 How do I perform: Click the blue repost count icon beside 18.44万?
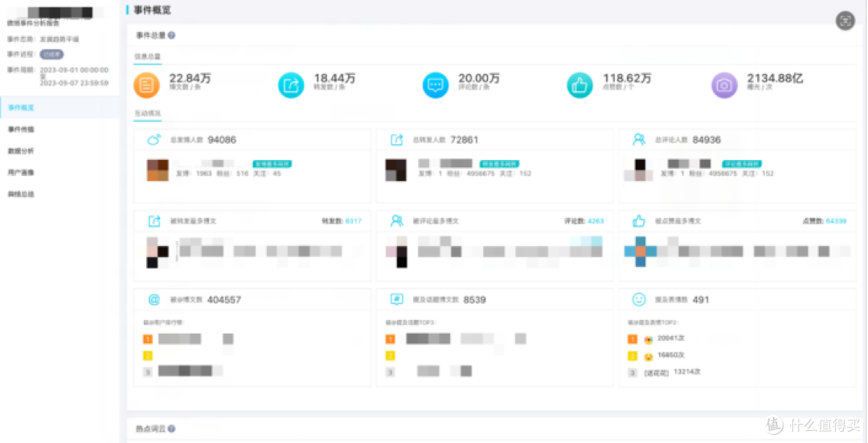coord(291,85)
